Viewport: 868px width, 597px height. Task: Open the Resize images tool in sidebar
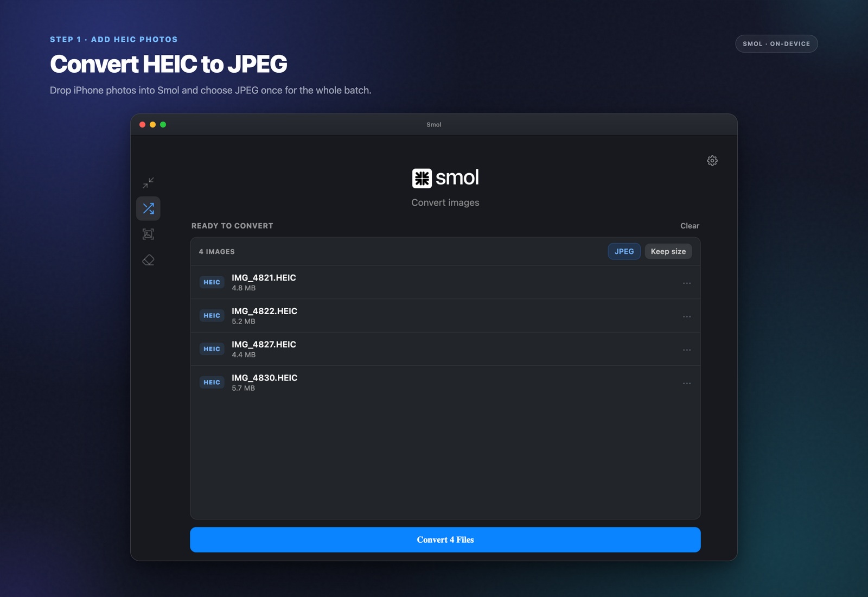(148, 234)
